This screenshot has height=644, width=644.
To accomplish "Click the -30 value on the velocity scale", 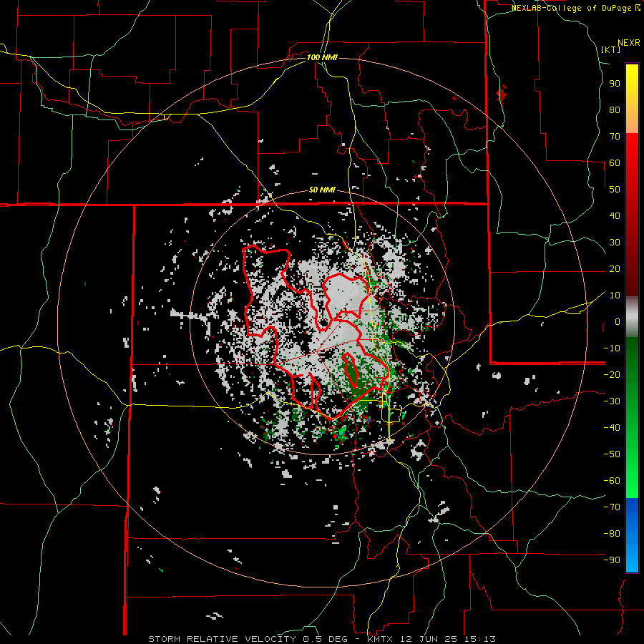I will coord(612,401).
